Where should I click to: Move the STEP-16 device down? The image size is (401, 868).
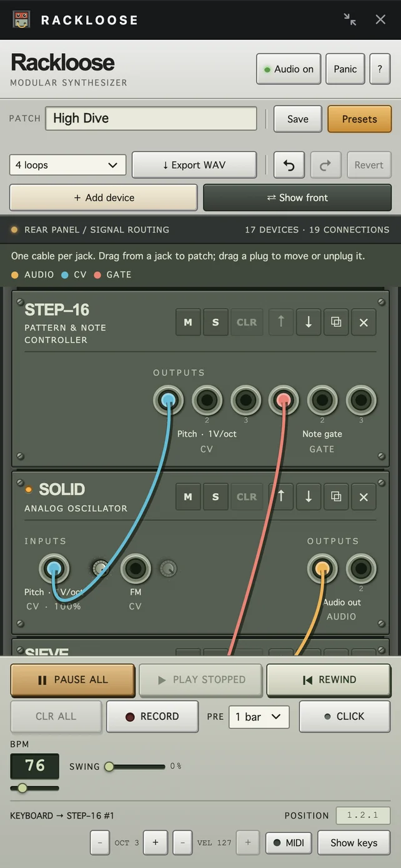coord(309,322)
